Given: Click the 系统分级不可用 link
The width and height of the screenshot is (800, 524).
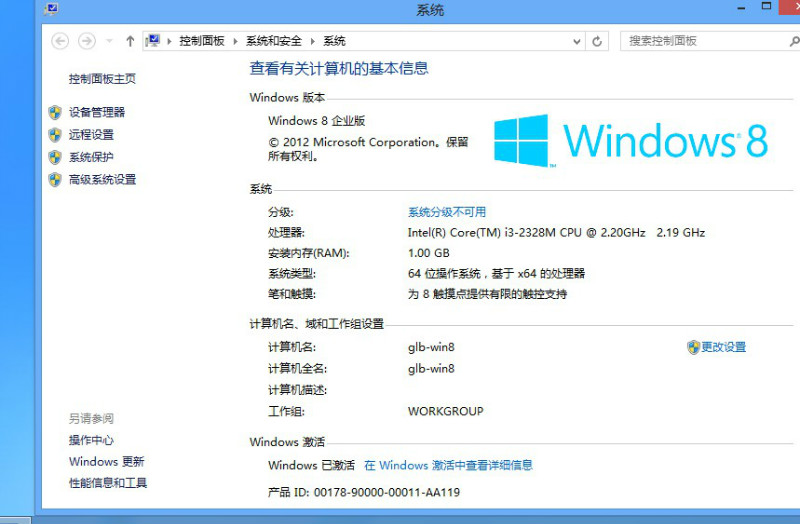Looking at the screenshot, I should 447,212.
